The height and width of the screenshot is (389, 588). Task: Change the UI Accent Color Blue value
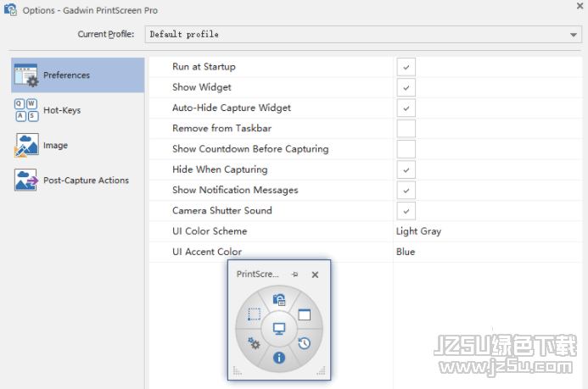[406, 252]
